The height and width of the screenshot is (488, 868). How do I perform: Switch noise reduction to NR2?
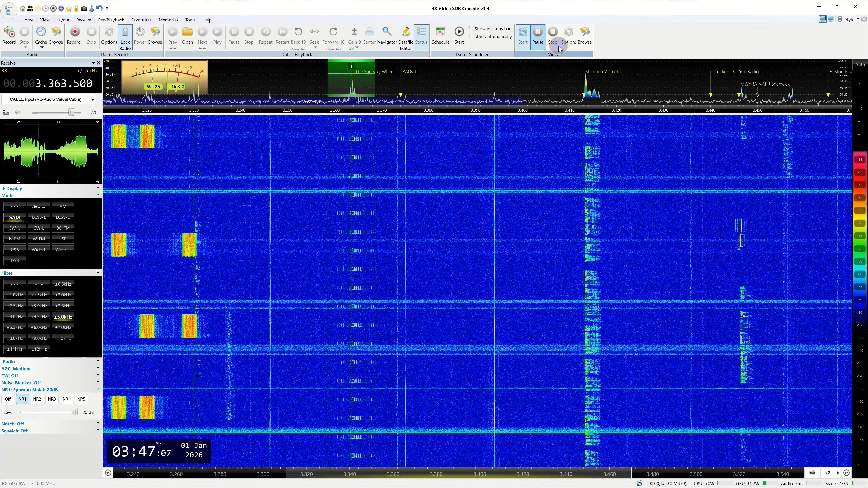tap(37, 399)
